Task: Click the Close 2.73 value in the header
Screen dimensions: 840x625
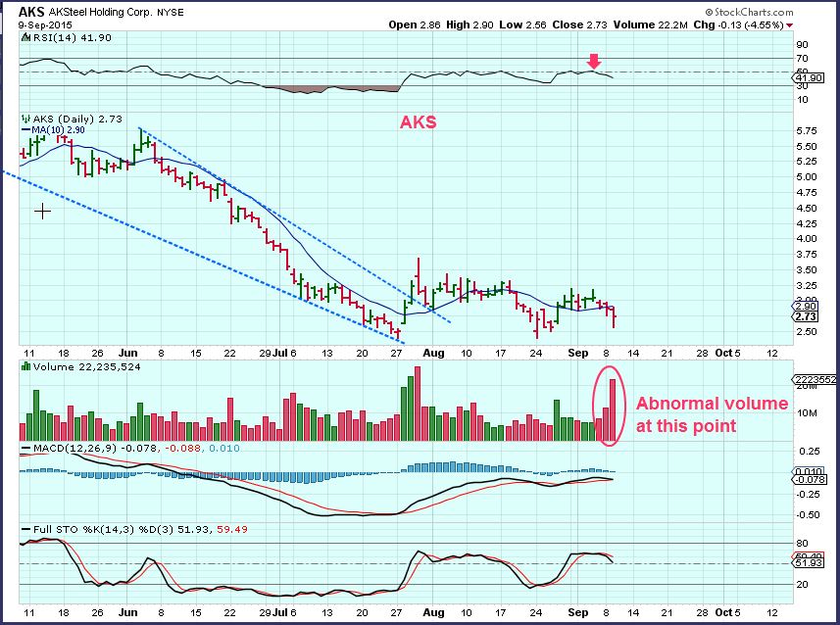Action: click(x=579, y=24)
